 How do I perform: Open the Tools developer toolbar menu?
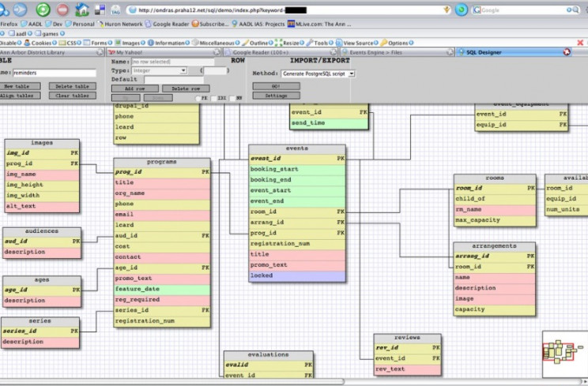pos(320,43)
